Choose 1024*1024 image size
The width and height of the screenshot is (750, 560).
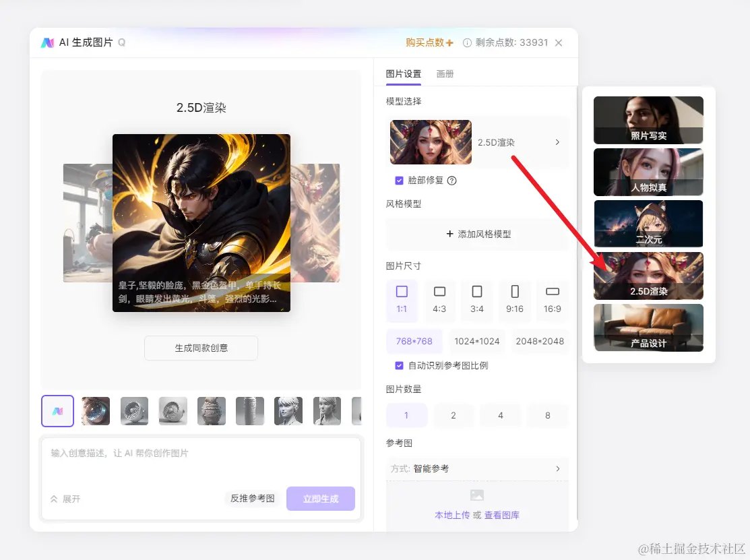point(477,341)
